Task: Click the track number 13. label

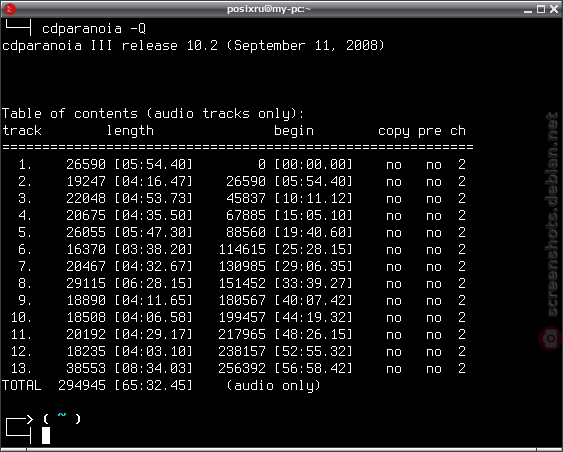Action: point(21,368)
